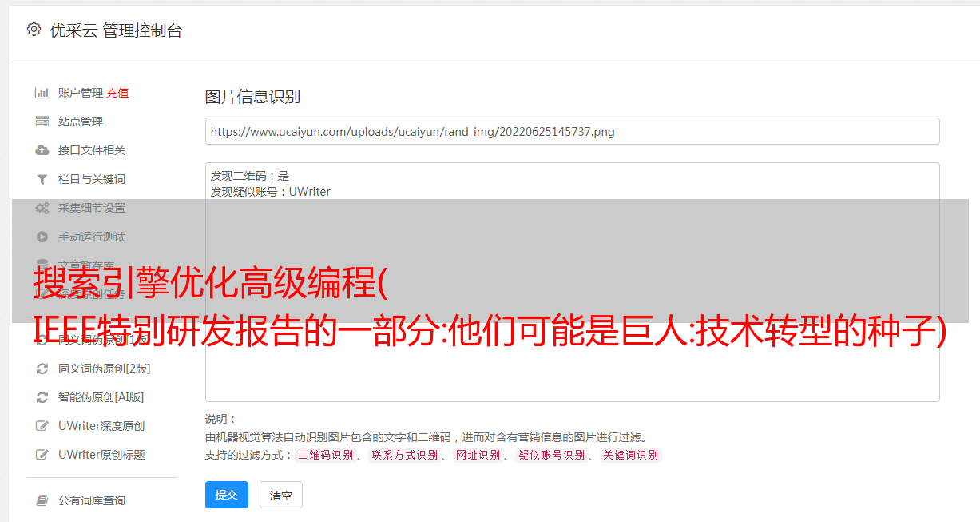Open the 站点管理 menu item

point(81,122)
